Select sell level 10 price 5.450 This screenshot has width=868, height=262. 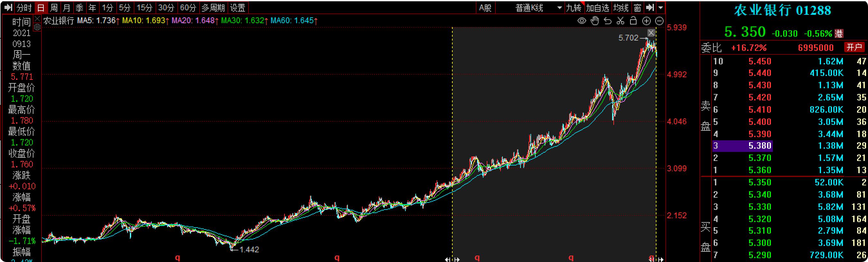point(760,61)
